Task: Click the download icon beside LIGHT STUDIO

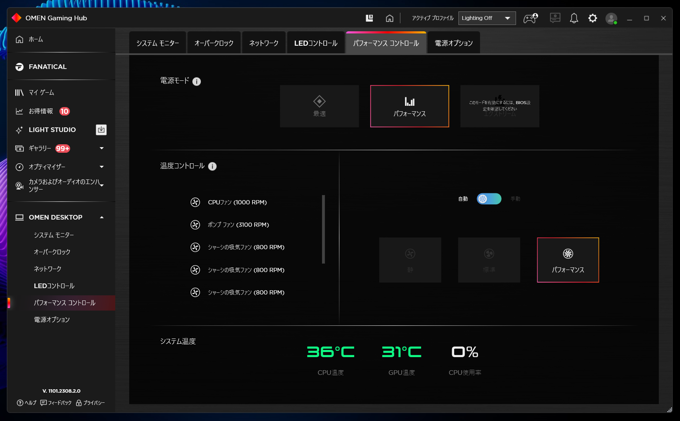Action: 101,130
